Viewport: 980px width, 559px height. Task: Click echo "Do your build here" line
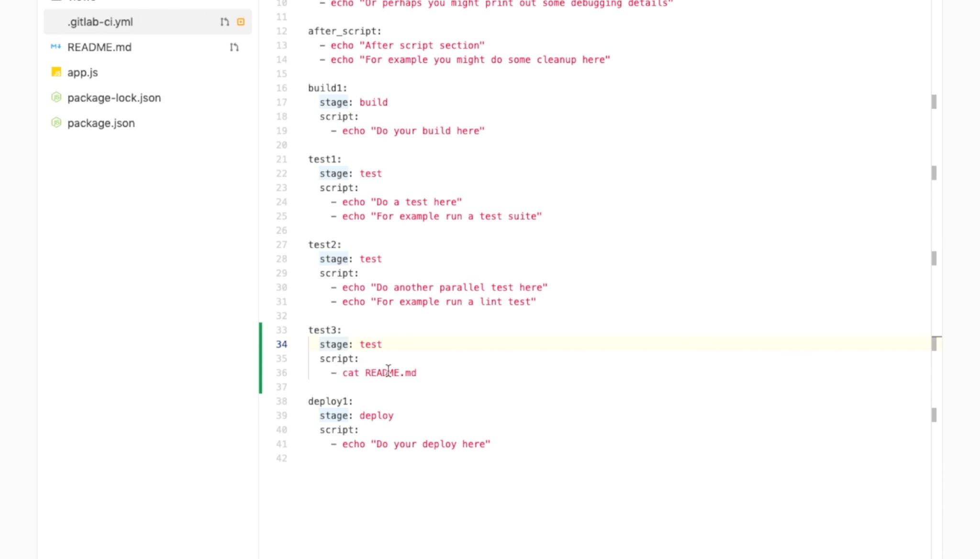pyautogui.click(x=413, y=131)
